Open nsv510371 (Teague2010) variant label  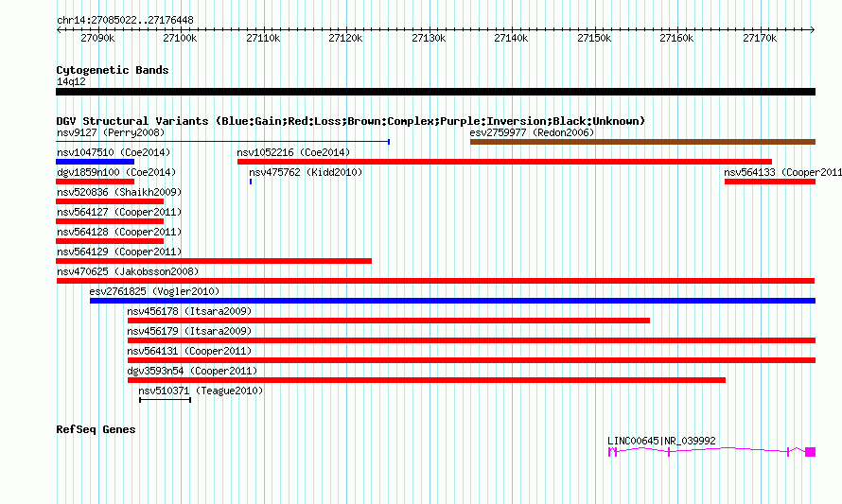[201, 391]
